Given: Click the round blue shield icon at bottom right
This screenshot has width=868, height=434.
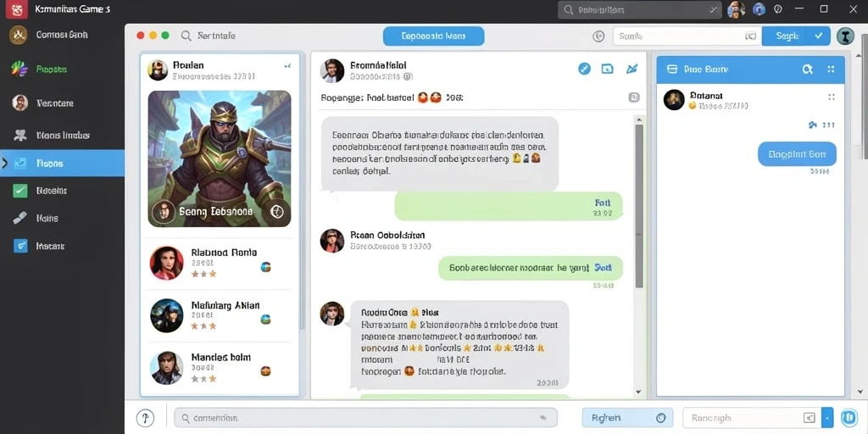Looking at the screenshot, I should [848, 418].
